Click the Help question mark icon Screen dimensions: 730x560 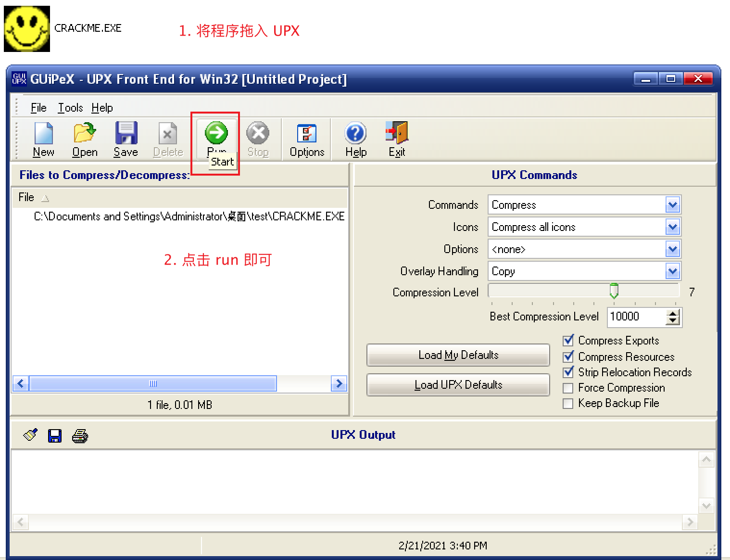356,134
